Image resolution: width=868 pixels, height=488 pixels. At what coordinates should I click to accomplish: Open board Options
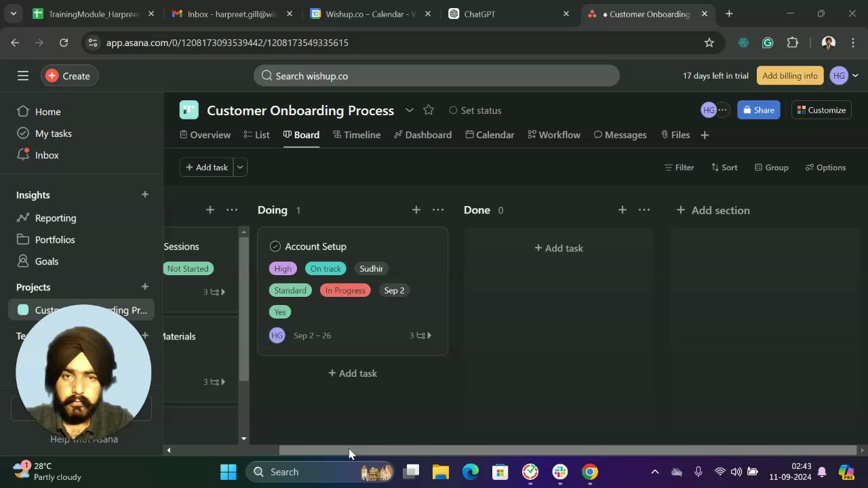[825, 167]
